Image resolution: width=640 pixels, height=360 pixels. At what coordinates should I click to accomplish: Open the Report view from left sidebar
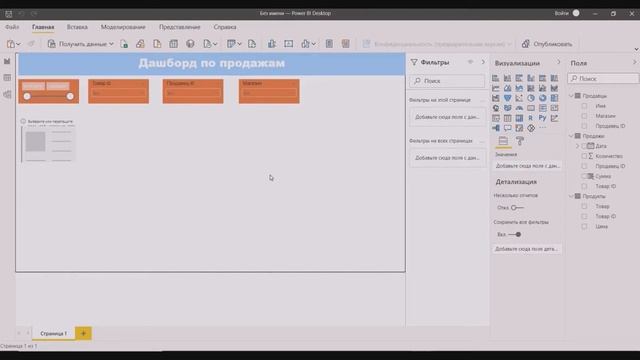pos(7,61)
